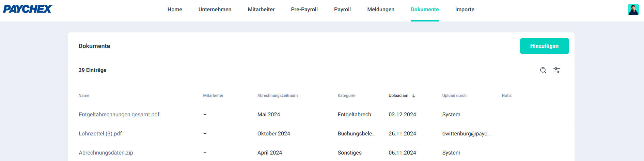The width and height of the screenshot is (644, 161).
Task: Open the Meldungen tab
Action: point(381,10)
